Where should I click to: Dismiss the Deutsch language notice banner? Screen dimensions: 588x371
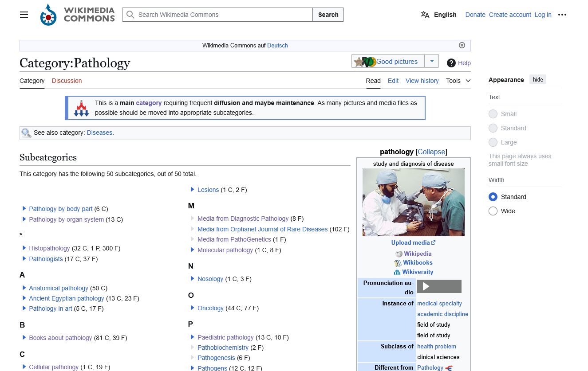(462, 45)
